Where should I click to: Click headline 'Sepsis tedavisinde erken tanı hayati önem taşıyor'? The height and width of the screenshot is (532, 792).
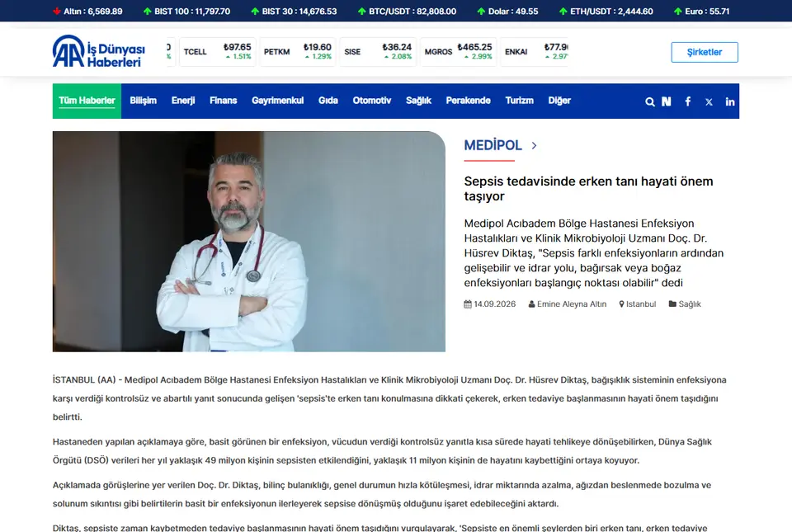(x=588, y=188)
